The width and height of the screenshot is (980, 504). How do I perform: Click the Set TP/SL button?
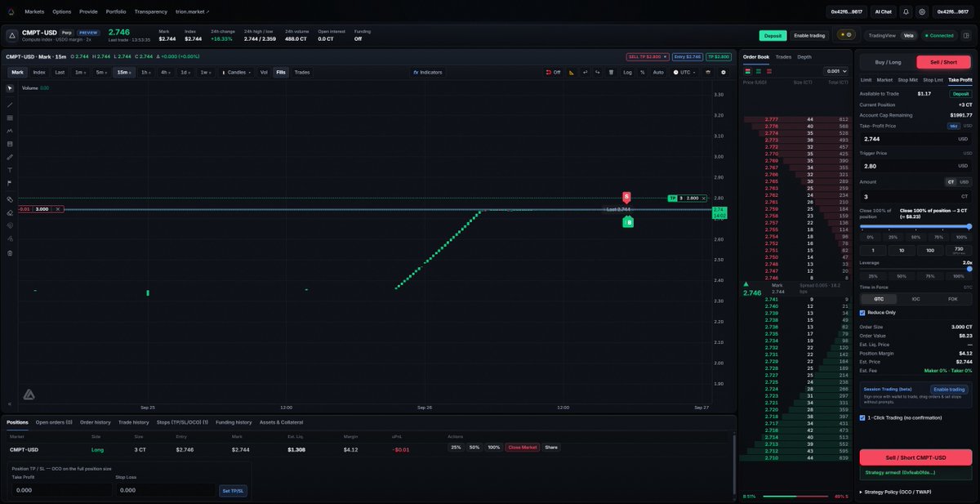234,491
